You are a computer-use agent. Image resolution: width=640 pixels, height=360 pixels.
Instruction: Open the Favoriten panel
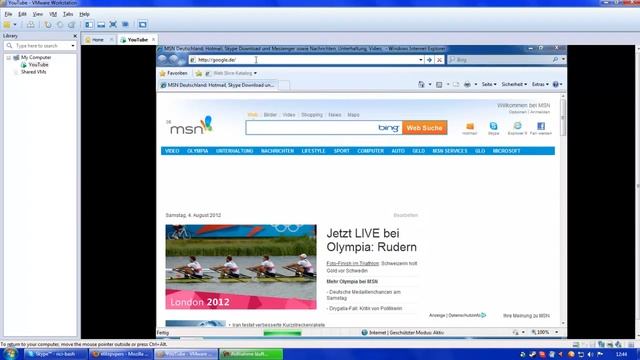tap(173, 73)
